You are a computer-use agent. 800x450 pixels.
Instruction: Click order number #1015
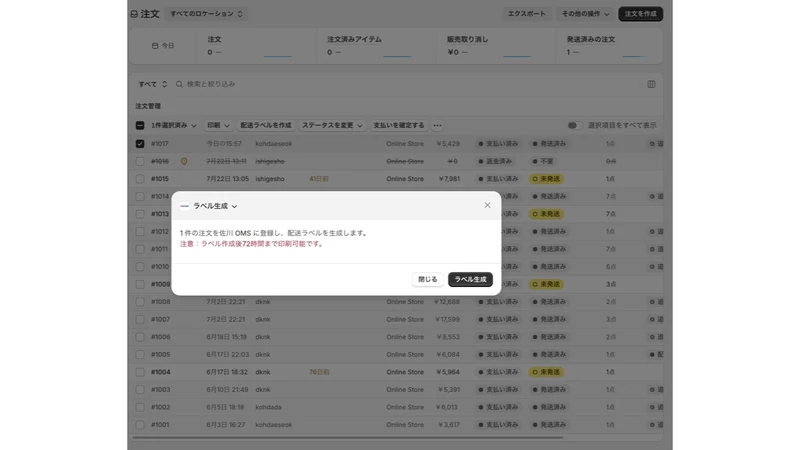coord(160,179)
